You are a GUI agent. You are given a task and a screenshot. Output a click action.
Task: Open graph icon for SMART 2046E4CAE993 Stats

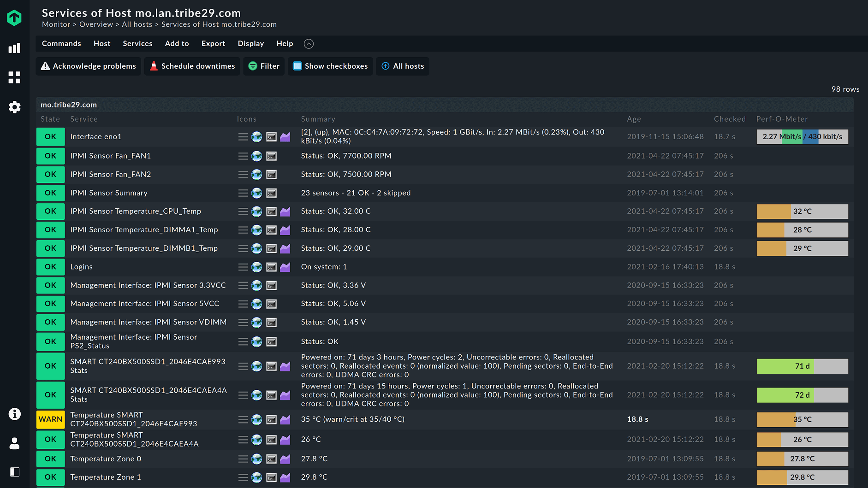[285, 366]
